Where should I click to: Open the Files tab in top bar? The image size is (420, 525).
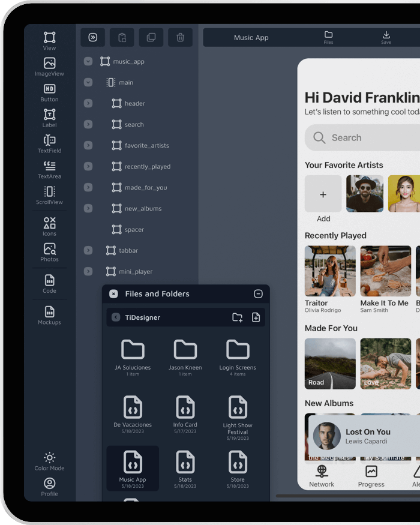coord(328,37)
